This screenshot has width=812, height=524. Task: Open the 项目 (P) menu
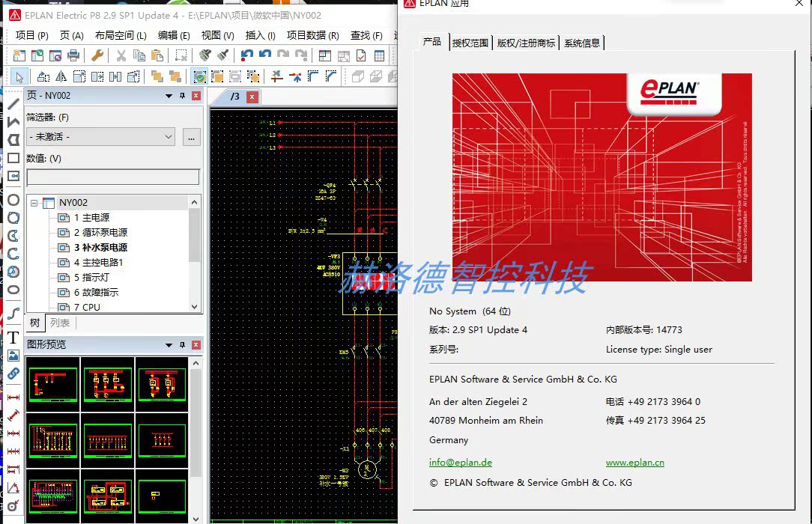pyautogui.click(x=32, y=35)
